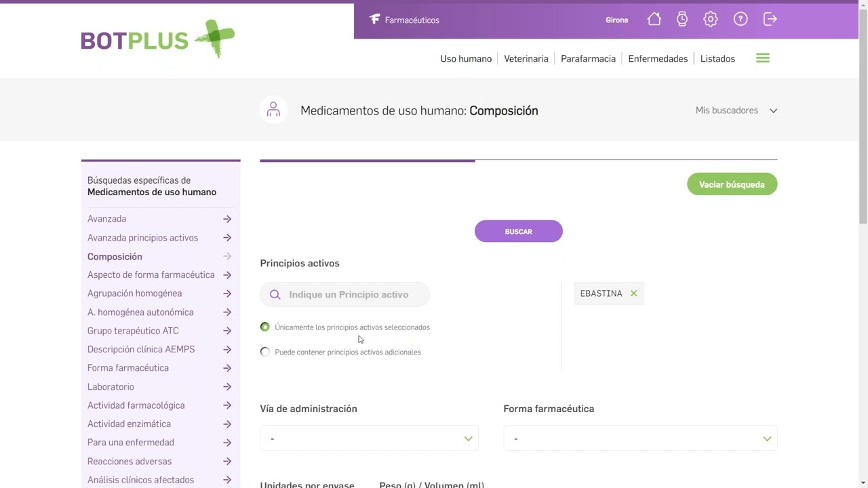The width and height of the screenshot is (868, 488).
Task: Click the BUSCAR button
Action: (519, 231)
